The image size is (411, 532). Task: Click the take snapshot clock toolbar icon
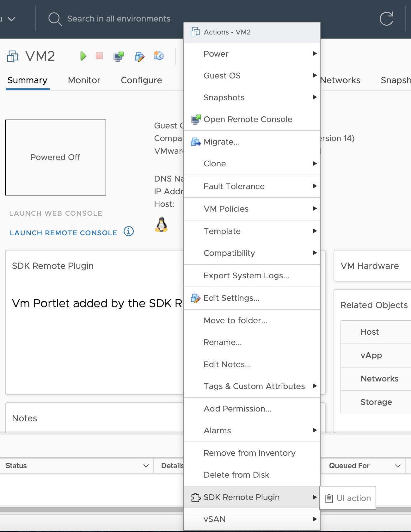tap(159, 56)
